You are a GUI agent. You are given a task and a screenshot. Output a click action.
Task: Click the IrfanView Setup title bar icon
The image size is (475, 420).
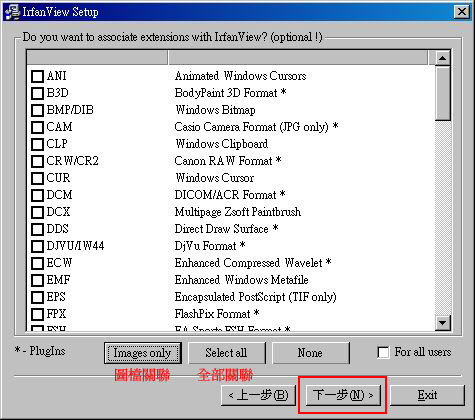click(x=12, y=11)
